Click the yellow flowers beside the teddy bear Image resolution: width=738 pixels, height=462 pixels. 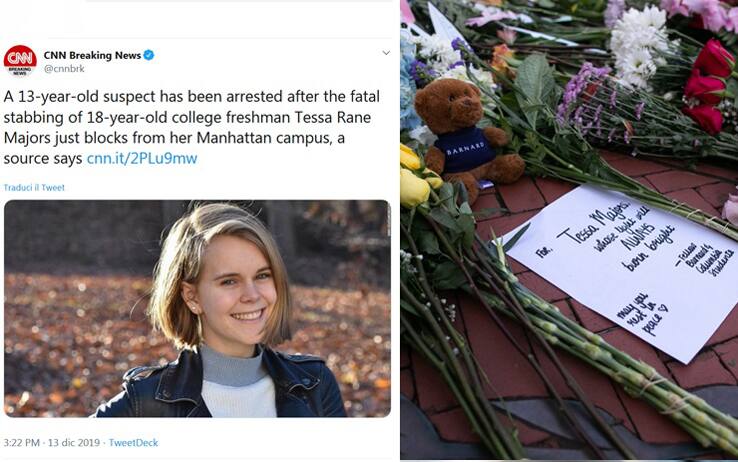pos(414,176)
